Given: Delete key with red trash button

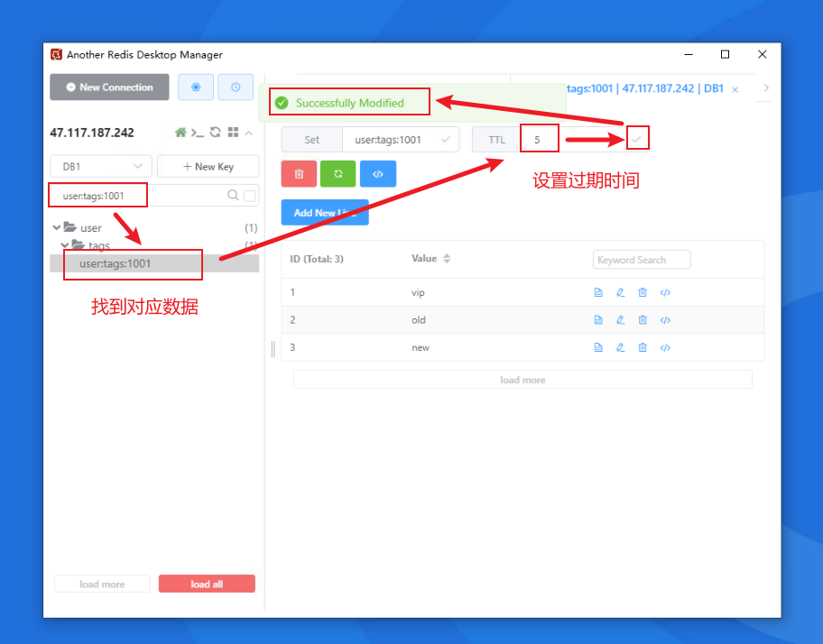Looking at the screenshot, I should (x=300, y=173).
